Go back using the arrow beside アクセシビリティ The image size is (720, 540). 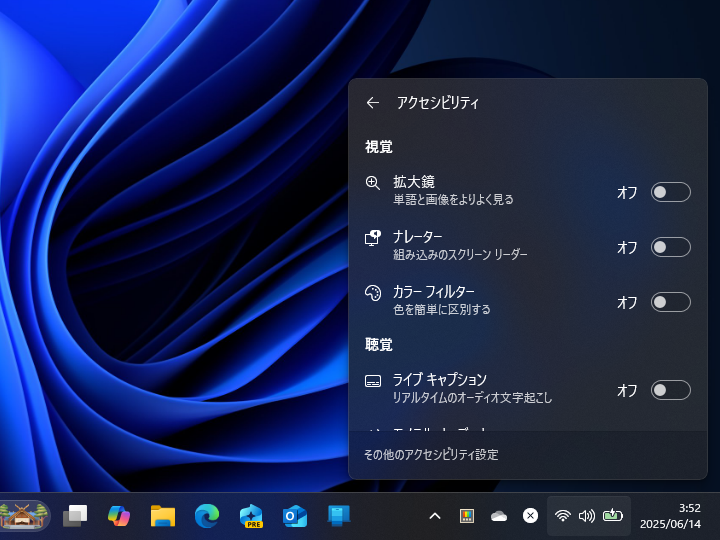373,102
